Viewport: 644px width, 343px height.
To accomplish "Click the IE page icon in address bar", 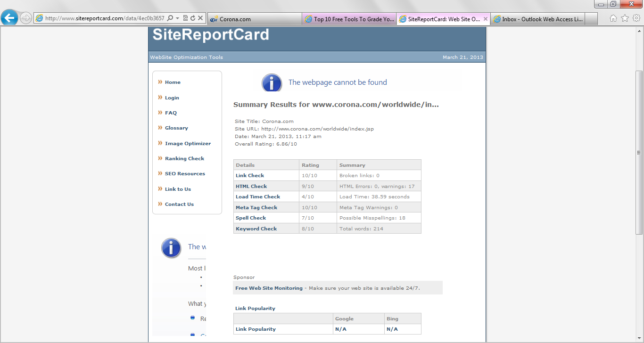I will 40,18.
